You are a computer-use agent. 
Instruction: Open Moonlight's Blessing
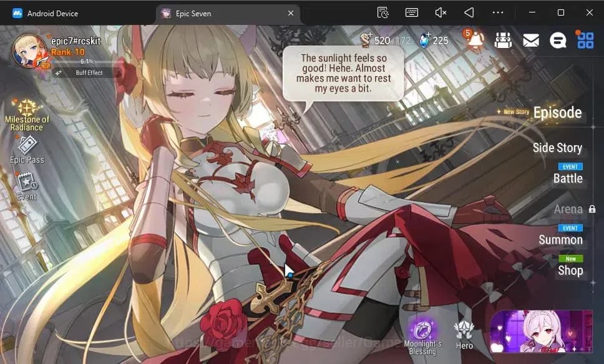pyautogui.click(x=422, y=337)
